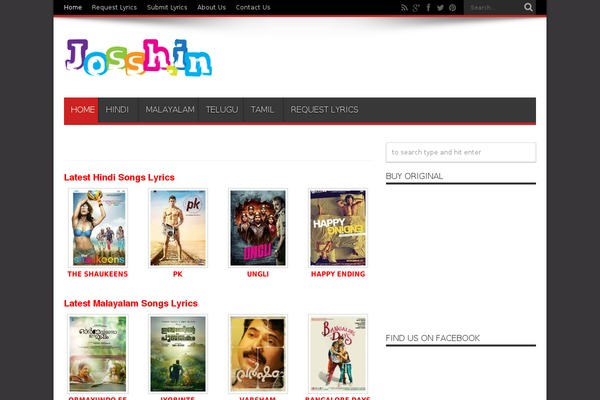The width and height of the screenshot is (600, 400).
Task: Select REQUEST LYRICS in main navigation
Action: [x=324, y=110]
